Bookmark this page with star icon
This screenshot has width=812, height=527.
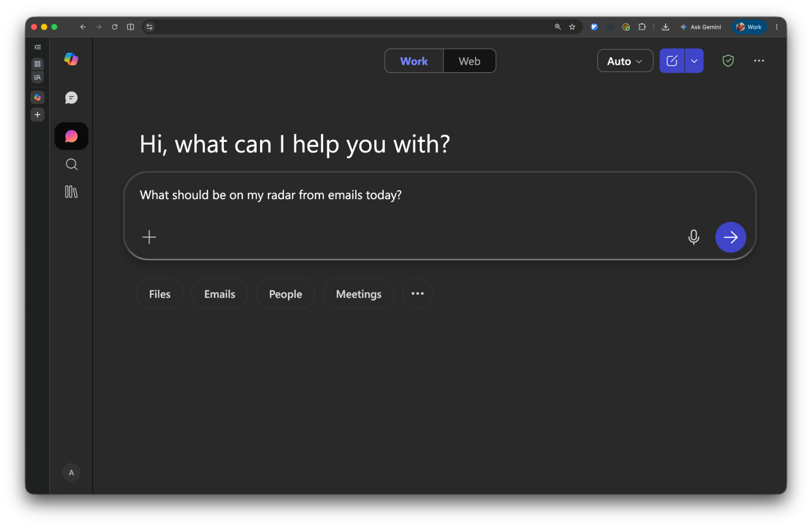tap(572, 27)
